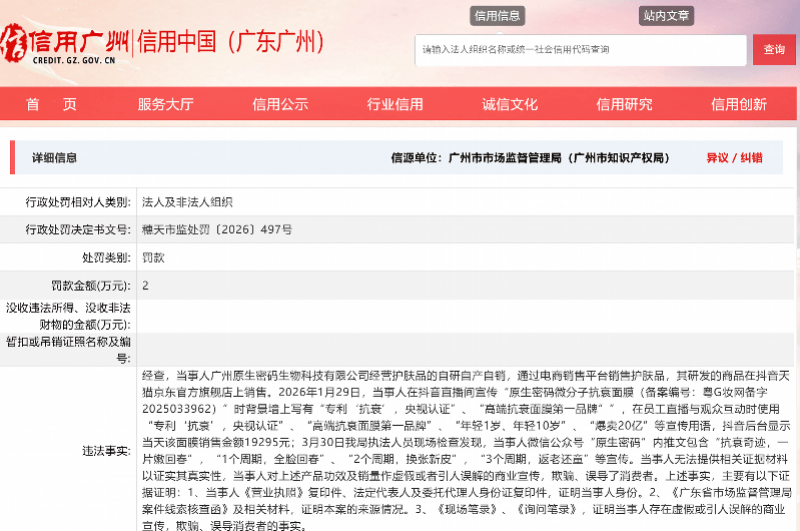Click the 异议 / 纠错 link
Viewport: 800px width, 531px height.
pos(734,158)
